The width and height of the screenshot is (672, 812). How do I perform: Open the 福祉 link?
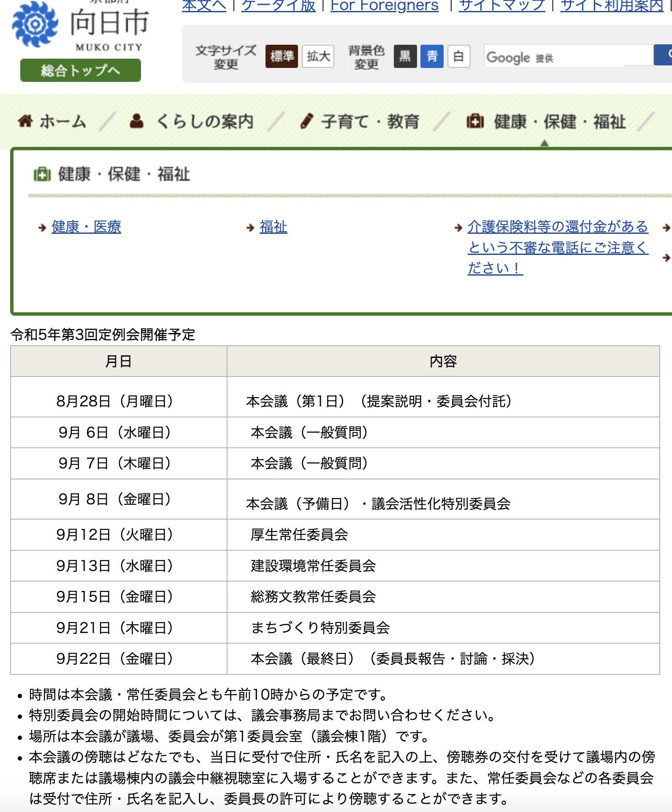coord(274,227)
